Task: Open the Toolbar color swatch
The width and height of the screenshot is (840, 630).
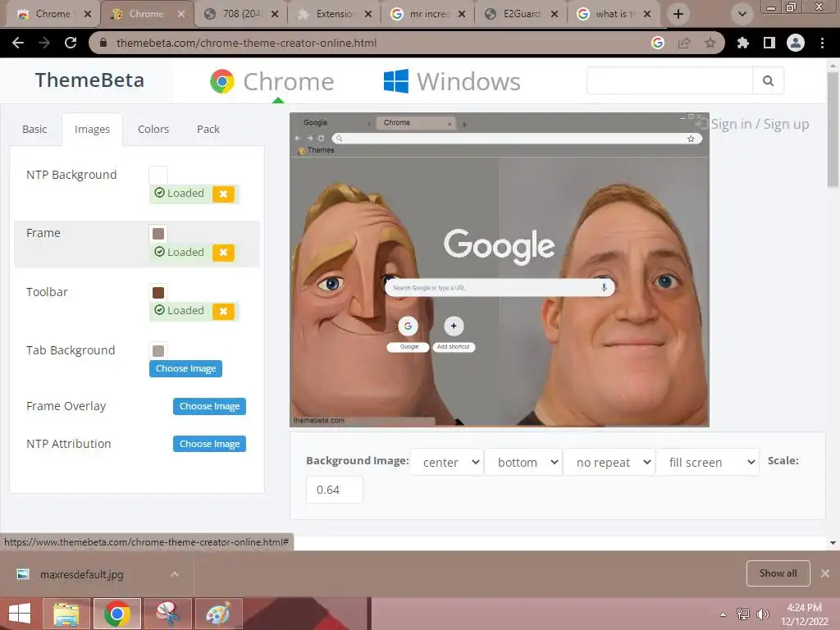Action: [x=158, y=293]
